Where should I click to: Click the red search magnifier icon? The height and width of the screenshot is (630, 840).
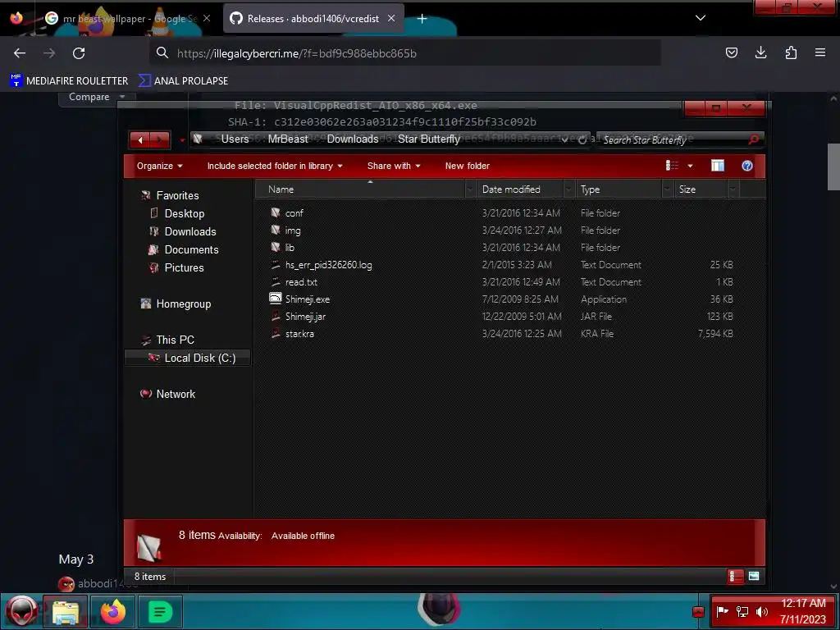pyautogui.click(x=754, y=139)
